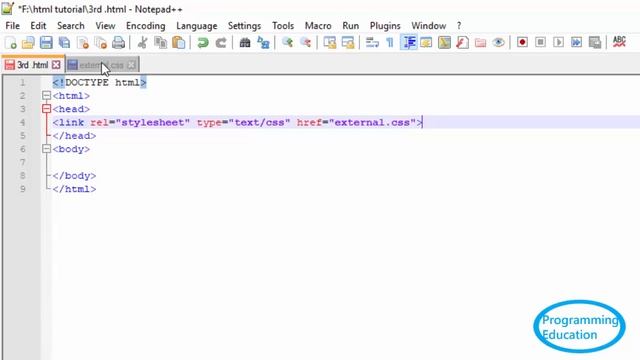The image size is (640, 360).
Task: Collapse the head fold on line 3
Action: [47, 109]
